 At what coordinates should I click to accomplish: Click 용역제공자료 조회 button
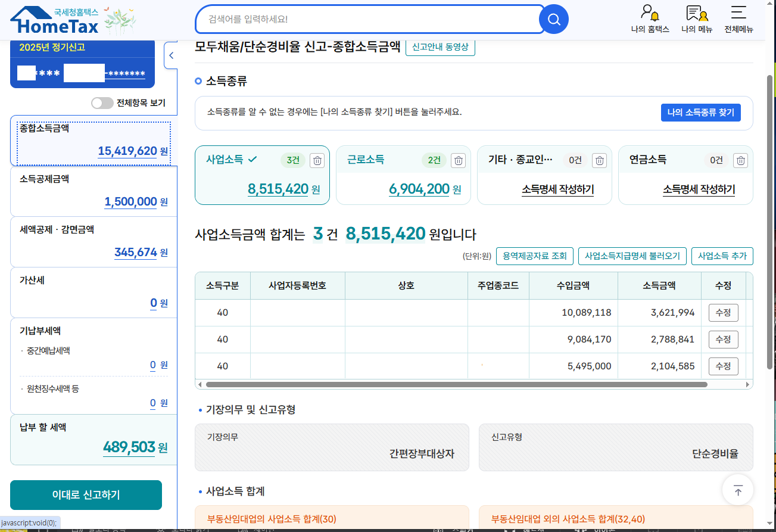coord(534,256)
